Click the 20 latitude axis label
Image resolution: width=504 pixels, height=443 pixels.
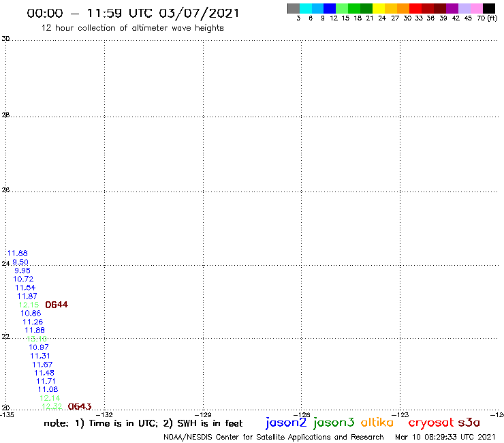click(5, 408)
